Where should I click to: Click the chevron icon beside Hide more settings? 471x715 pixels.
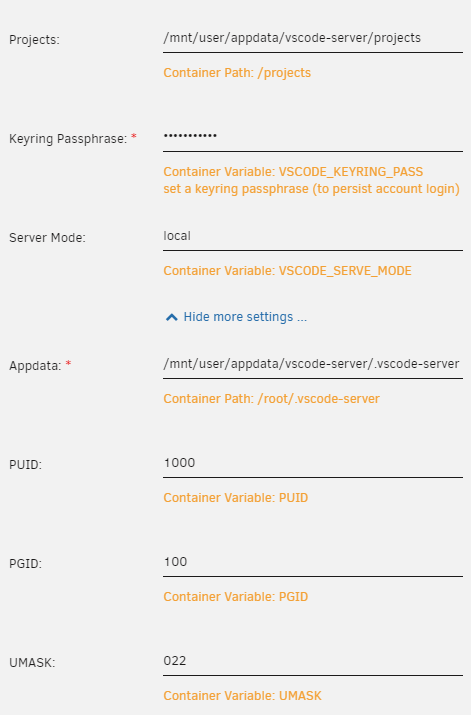[x=171, y=317]
